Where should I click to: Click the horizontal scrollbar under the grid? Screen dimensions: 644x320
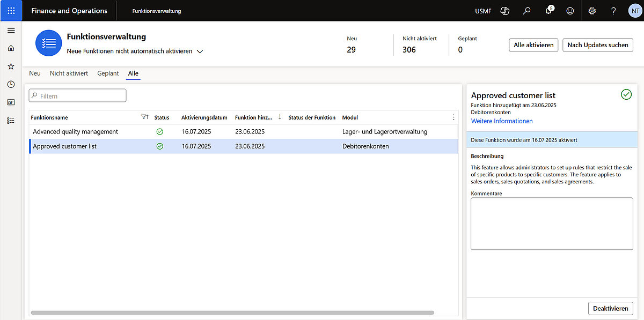point(232,312)
